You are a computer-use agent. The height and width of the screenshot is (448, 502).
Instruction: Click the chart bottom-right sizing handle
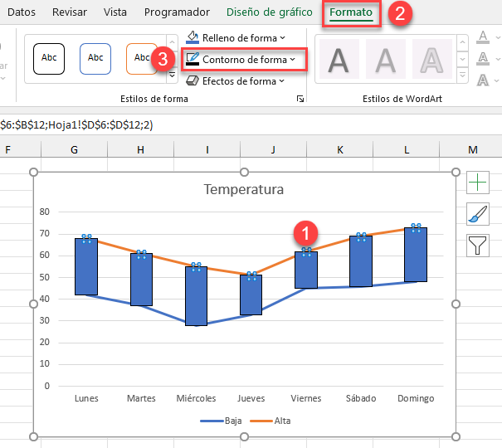456,436
